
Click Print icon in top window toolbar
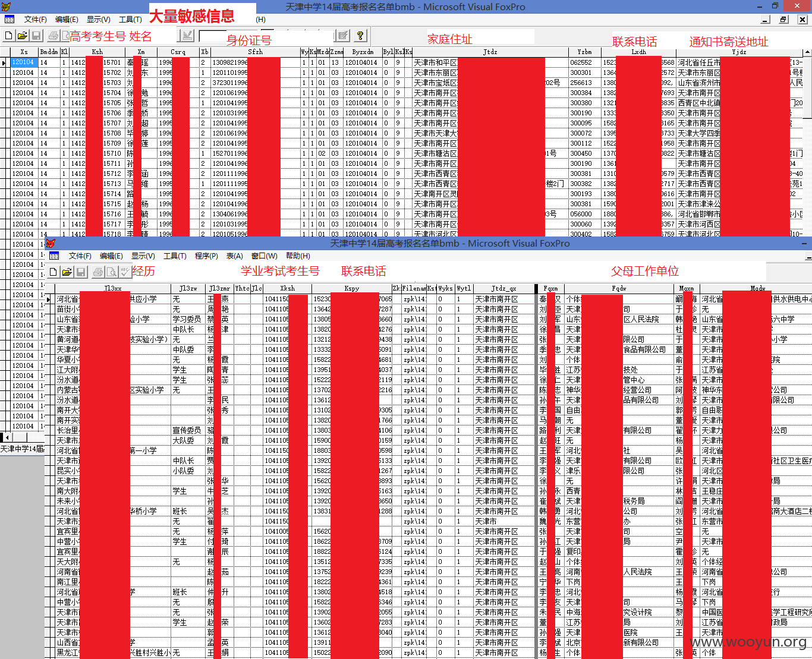(x=53, y=36)
